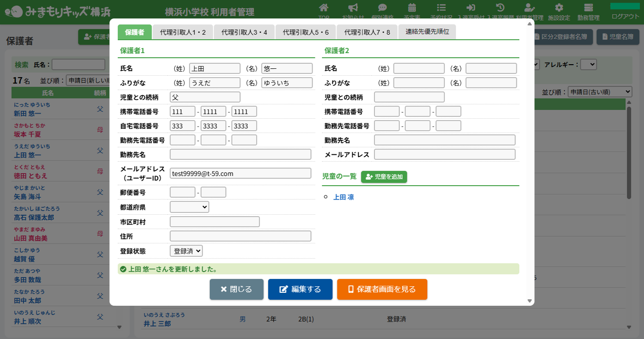644x339 pixels.
Task: Click the 勤務先名 field under 保護者1
Action: click(240, 155)
